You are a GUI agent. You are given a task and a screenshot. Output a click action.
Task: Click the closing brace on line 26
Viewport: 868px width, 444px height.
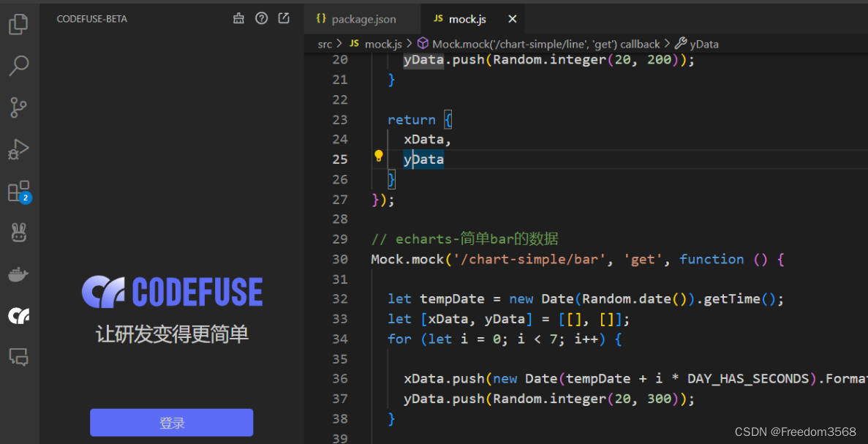point(391,179)
